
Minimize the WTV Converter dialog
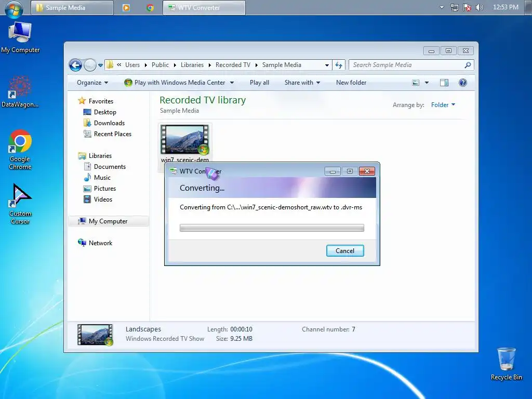point(332,171)
